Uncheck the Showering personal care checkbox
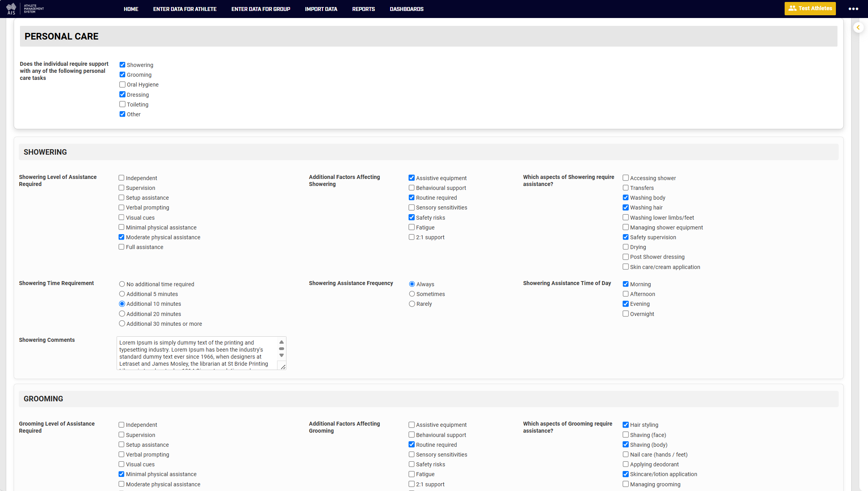 click(122, 65)
